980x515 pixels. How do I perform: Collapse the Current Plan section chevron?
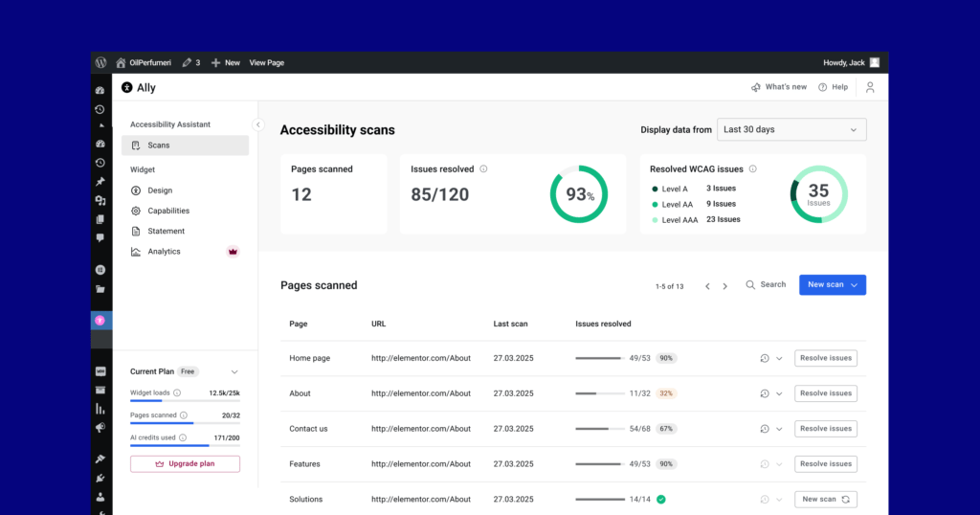point(234,371)
